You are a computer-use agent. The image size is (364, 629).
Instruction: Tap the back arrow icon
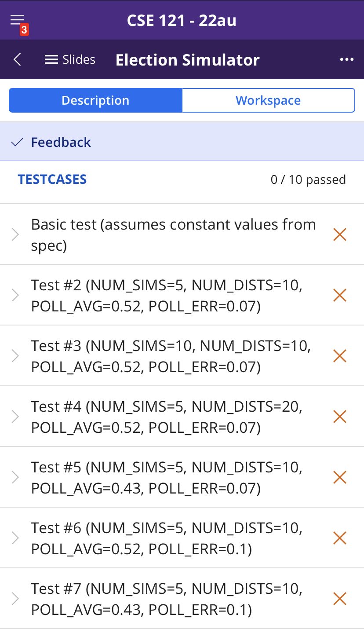tap(17, 59)
